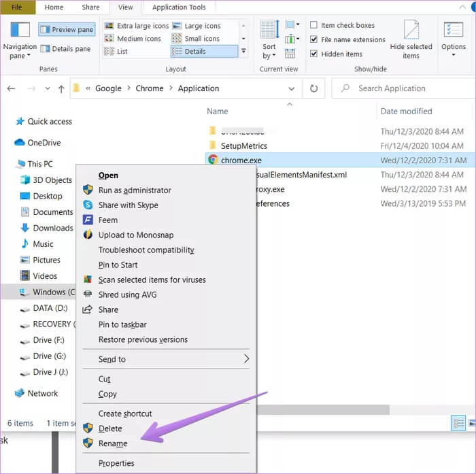This screenshot has height=474, width=476.
Task: Select DATA (D:) drive
Action: 44,308
